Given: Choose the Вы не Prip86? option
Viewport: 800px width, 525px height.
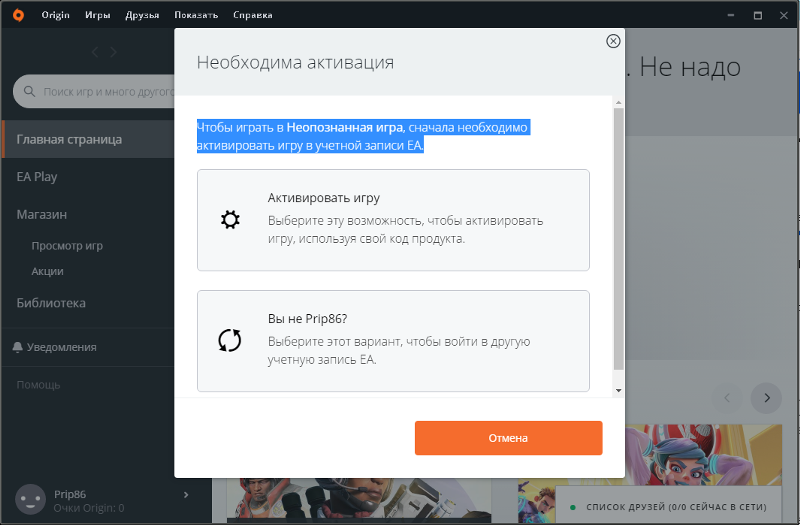Looking at the screenshot, I should (393, 341).
